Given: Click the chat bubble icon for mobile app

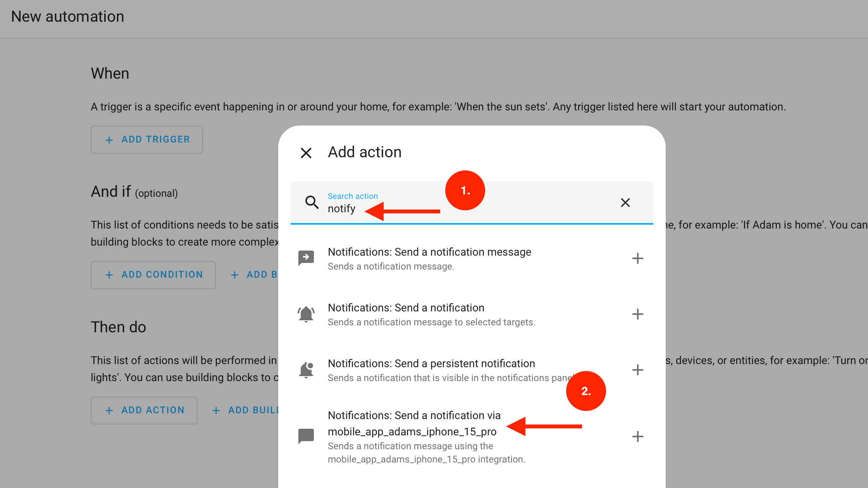Looking at the screenshot, I should (306, 436).
